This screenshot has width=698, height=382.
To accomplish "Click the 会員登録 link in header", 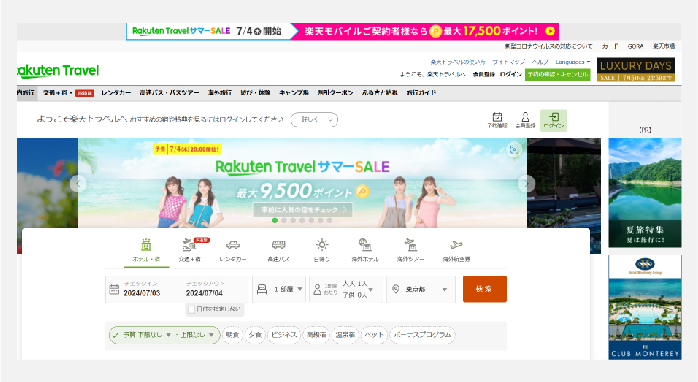I will pyautogui.click(x=483, y=74).
